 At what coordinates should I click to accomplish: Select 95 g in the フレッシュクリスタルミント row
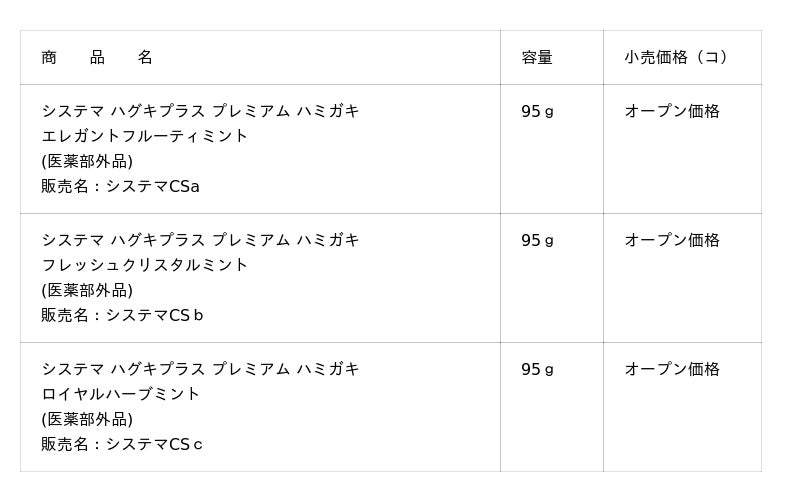point(537,240)
